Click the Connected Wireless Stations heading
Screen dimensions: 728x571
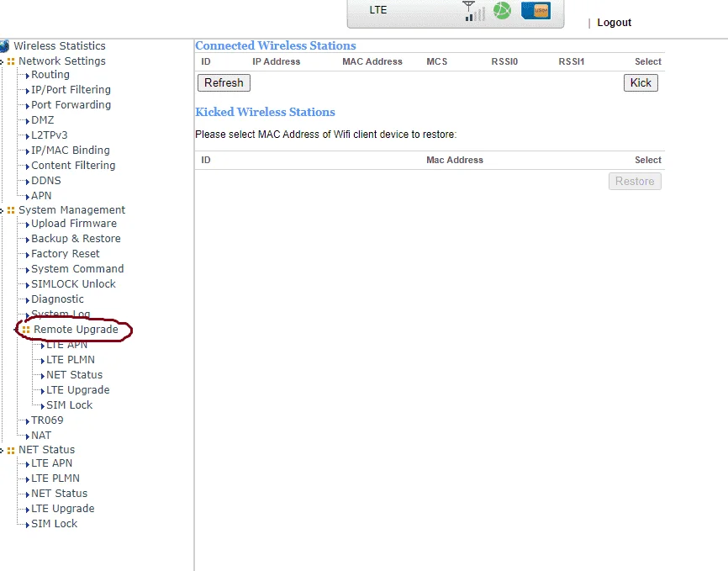click(x=276, y=45)
